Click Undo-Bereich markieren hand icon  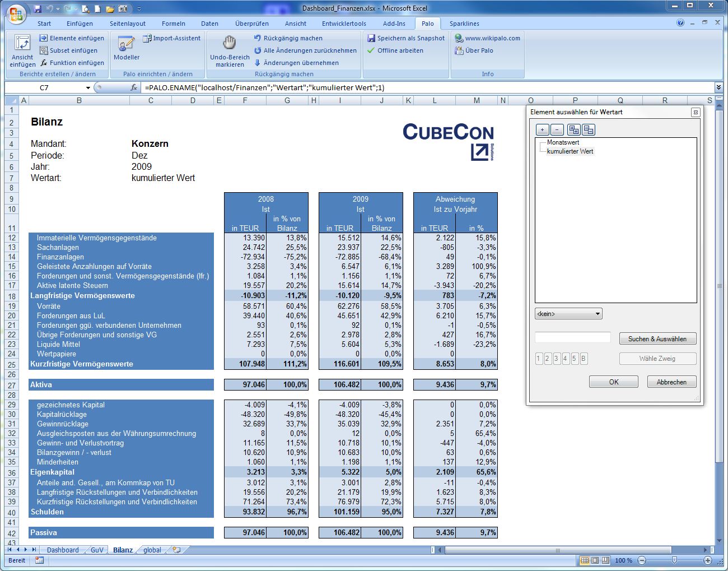pyautogui.click(x=230, y=43)
